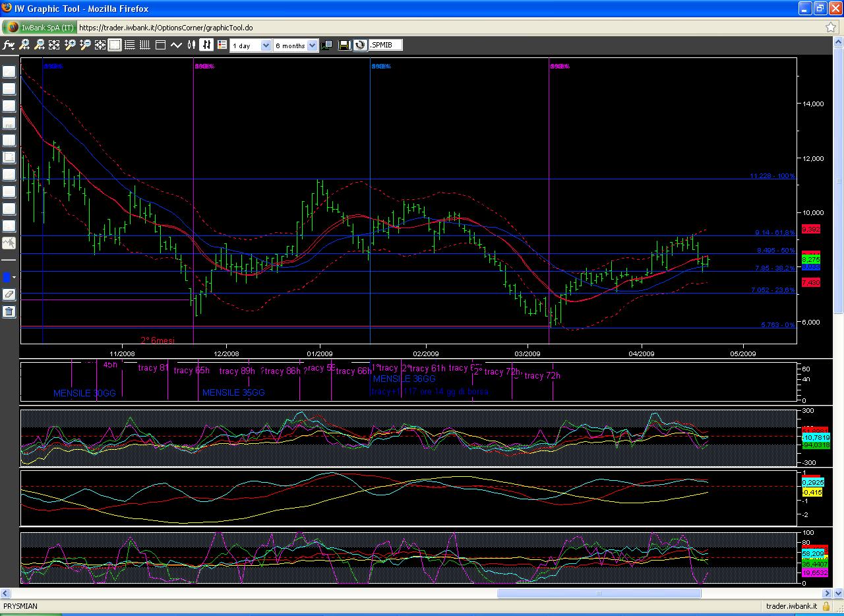Click the cyan 0.2925 indicator value
The height and width of the screenshot is (616, 844).
812,483
